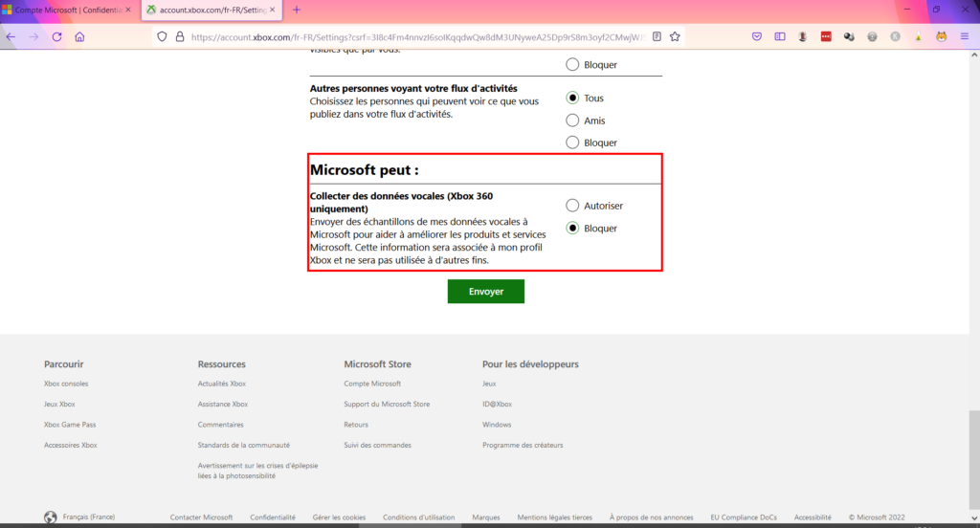Open À propos de nos annonces link
Image resolution: width=980 pixels, height=528 pixels.
(651, 517)
